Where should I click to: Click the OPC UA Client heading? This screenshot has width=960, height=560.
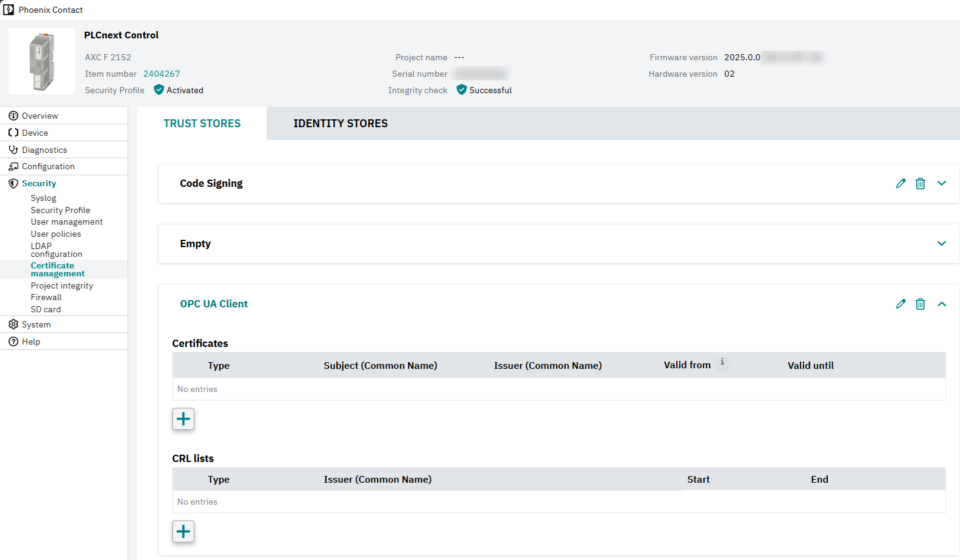coord(214,304)
